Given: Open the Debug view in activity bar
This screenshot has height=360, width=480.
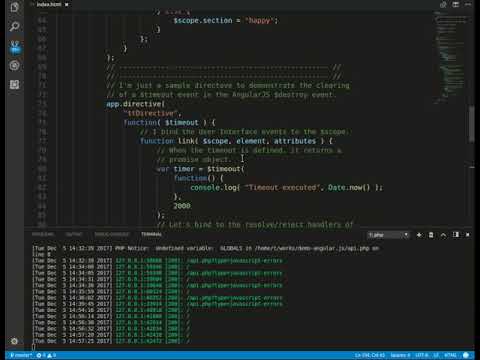Looking at the screenshot, I should pyautogui.click(x=14, y=66).
